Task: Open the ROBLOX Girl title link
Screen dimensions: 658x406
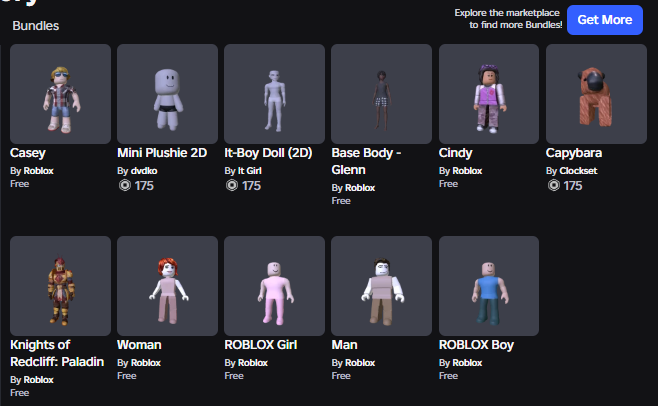Action: pos(261,345)
